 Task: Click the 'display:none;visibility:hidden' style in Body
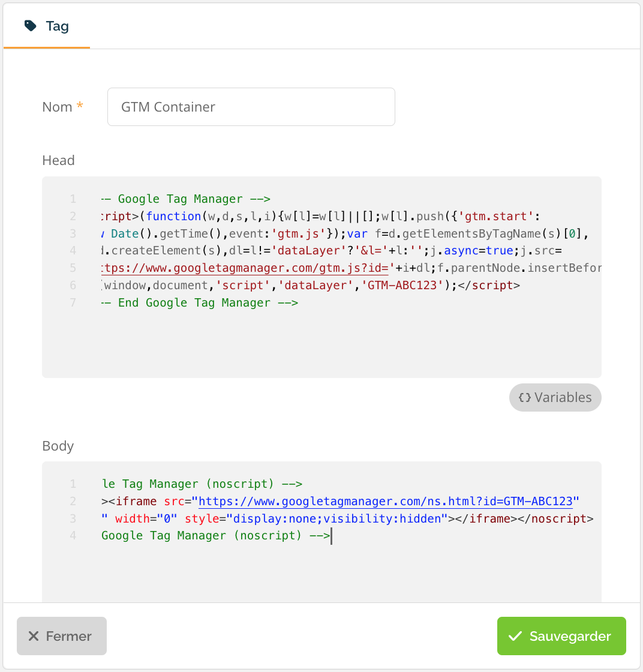point(337,518)
